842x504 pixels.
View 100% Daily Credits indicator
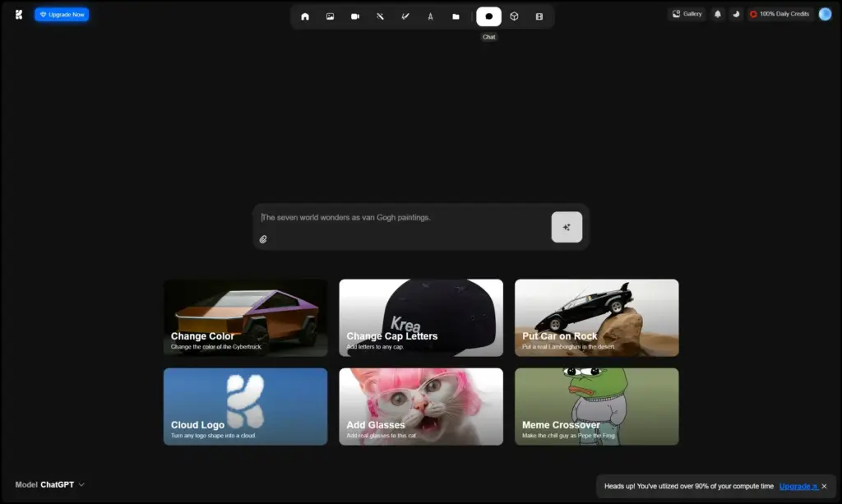[780, 14]
